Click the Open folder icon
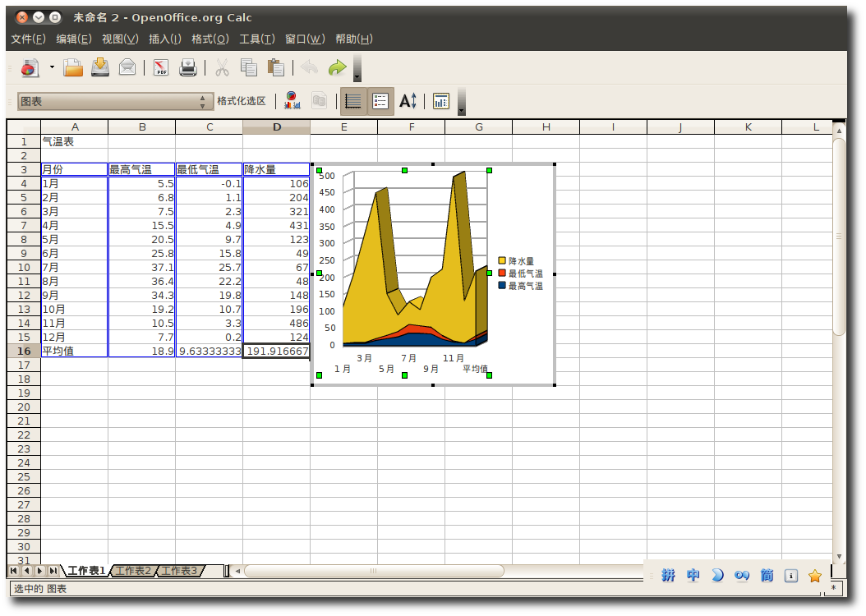This screenshot has height=616, width=866. [73, 68]
